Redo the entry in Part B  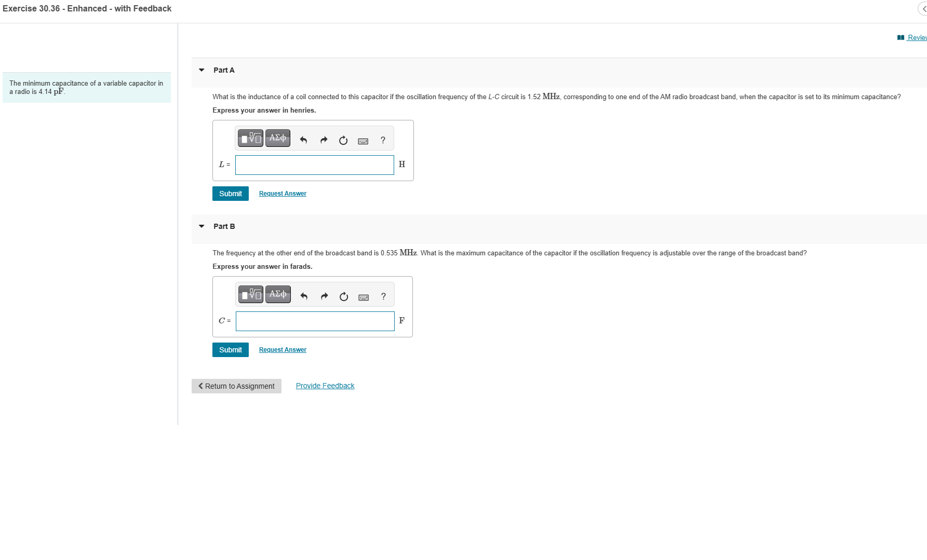tap(324, 296)
